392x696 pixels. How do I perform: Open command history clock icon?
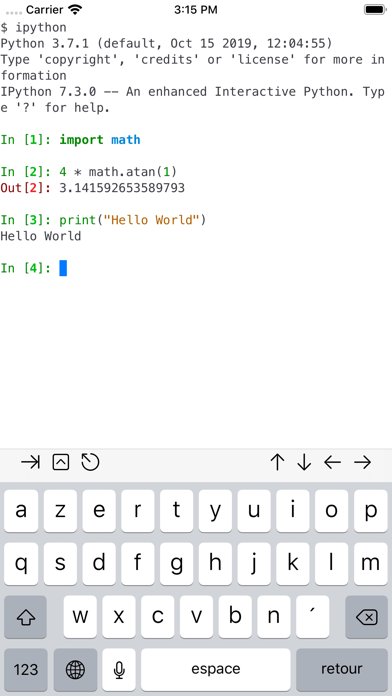[90, 462]
